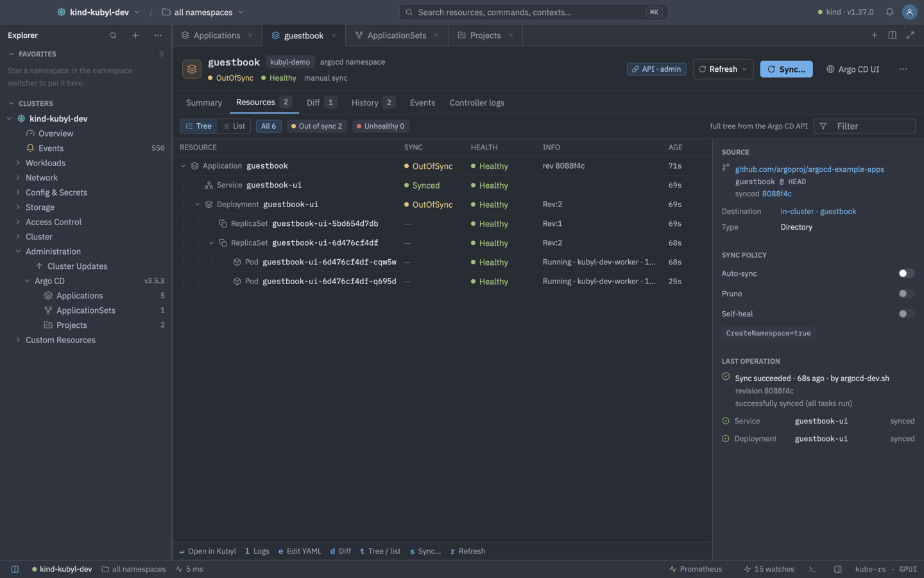Screen dimensions: 924x578
Task: Open the kind-kubyl-dev context dropdown
Action: click(98, 12)
